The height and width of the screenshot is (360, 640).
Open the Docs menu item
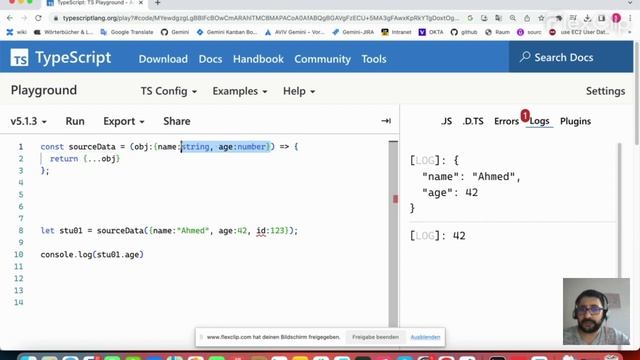coord(210,59)
